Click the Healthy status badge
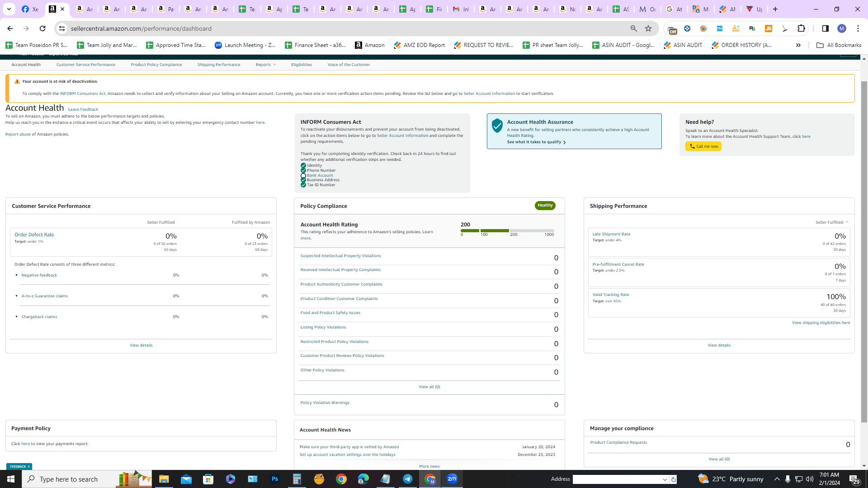Screen dimensions: 868x488 pos(545,206)
